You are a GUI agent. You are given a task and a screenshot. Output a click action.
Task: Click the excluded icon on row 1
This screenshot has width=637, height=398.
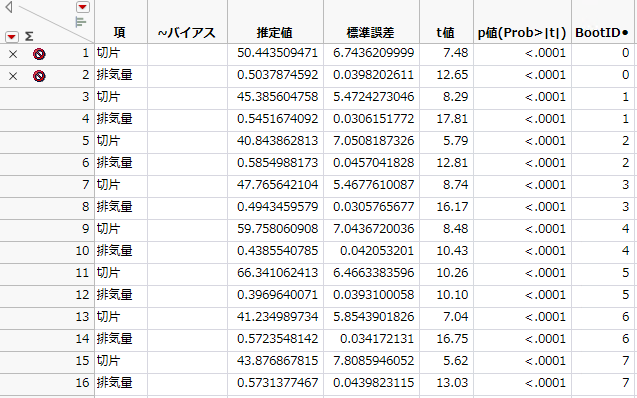point(39,54)
